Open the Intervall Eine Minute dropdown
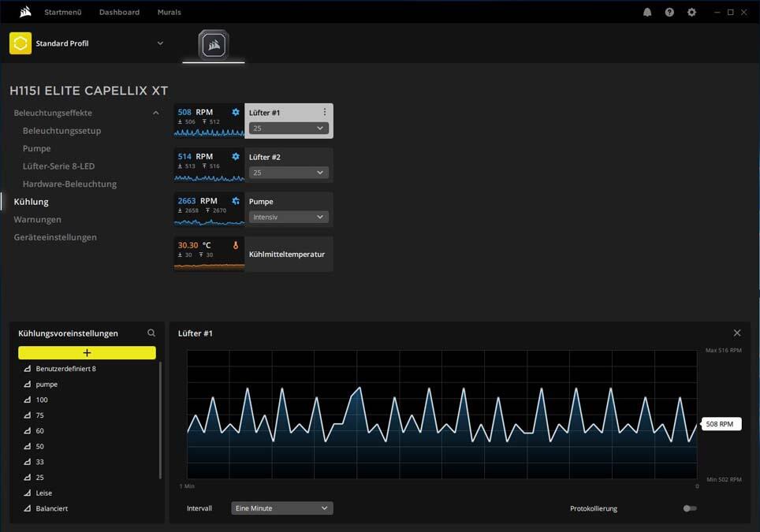This screenshot has height=532, width=760. coord(282,508)
